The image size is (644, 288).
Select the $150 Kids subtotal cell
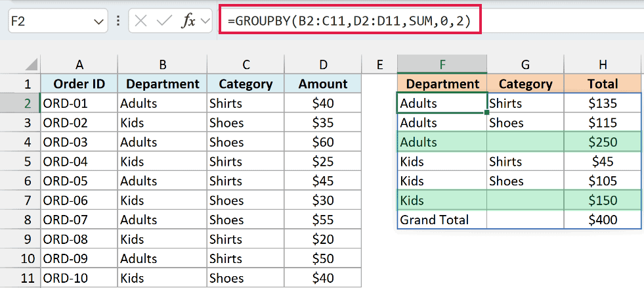603,201
